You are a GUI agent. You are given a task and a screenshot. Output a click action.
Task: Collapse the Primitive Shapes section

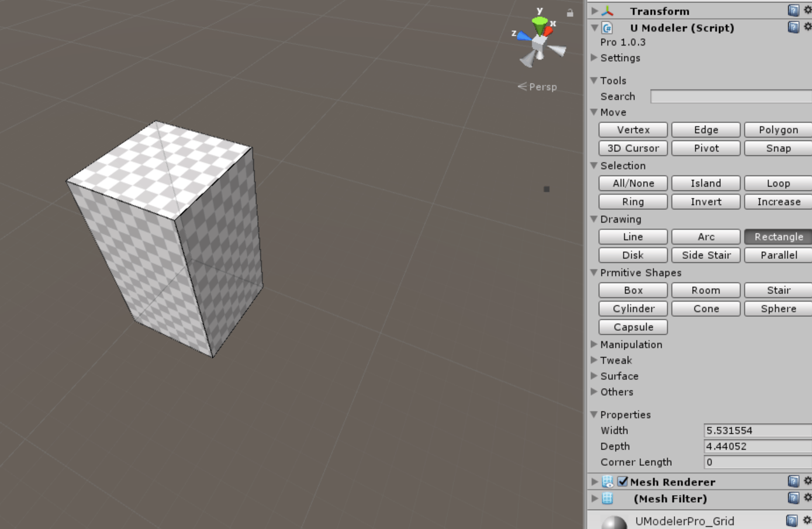[593, 272]
